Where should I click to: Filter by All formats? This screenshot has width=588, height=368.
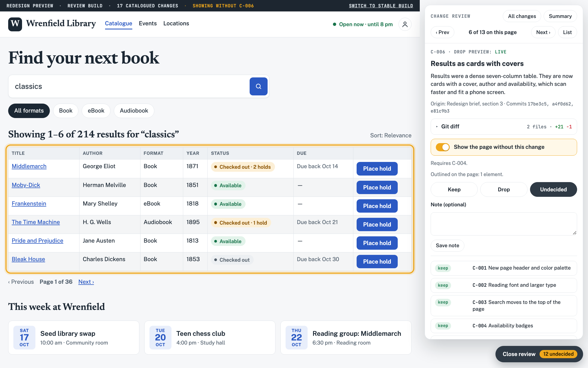(29, 111)
